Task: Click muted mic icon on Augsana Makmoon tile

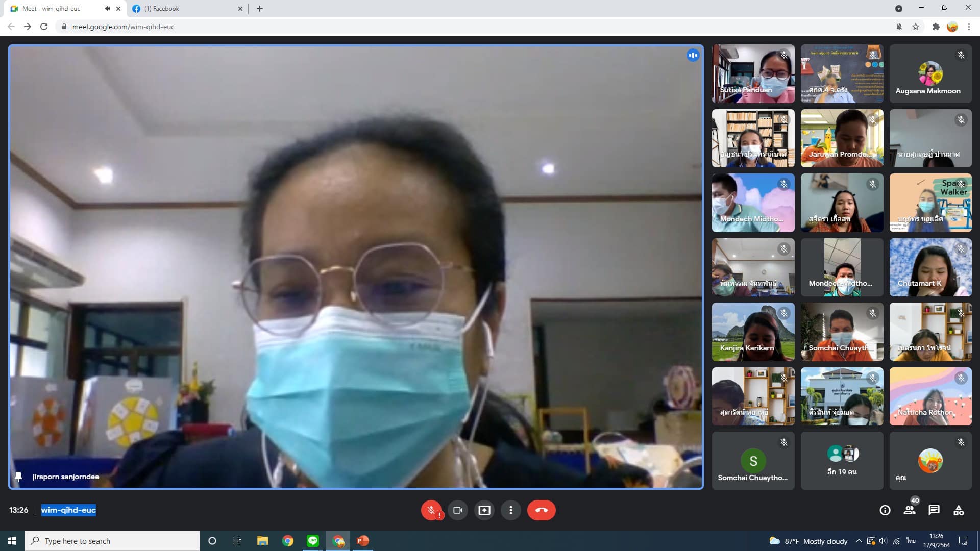Action: [x=961, y=55]
